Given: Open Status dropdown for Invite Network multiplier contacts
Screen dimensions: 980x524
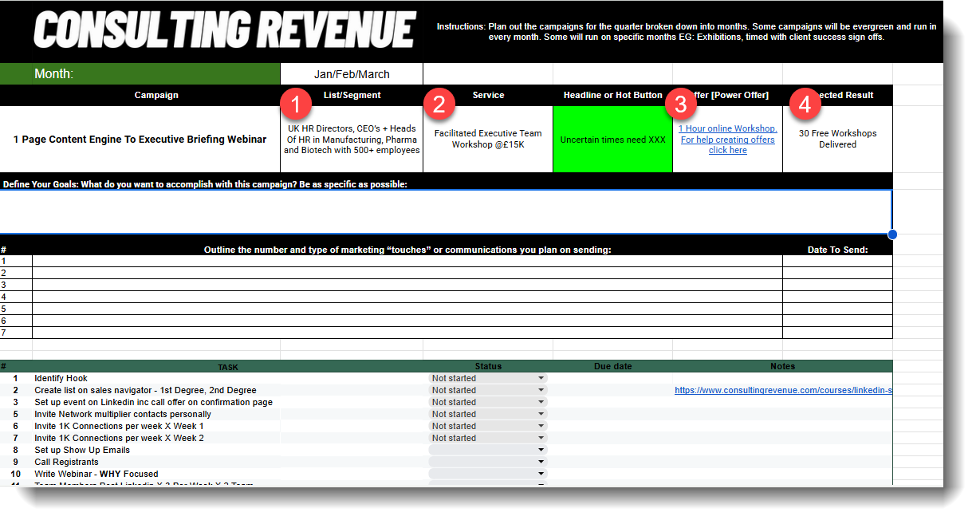Looking at the screenshot, I should 488,414.
